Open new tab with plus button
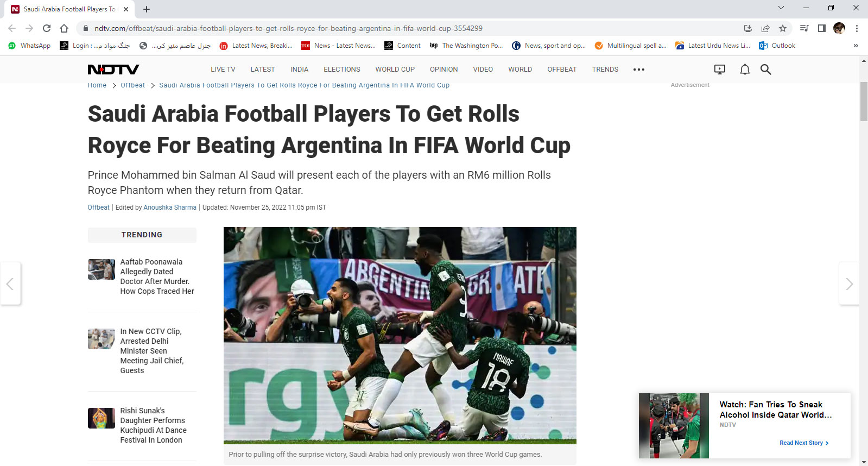 [147, 9]
